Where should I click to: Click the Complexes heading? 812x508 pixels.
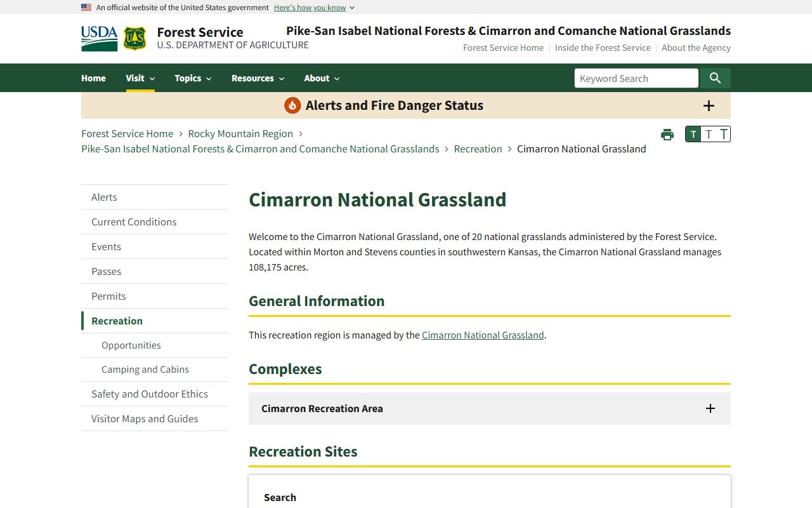[x=285, y=369]
